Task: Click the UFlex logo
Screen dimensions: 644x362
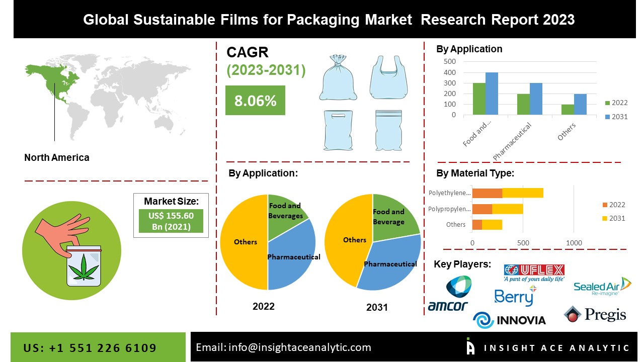Action: click(x=534, y=272)
